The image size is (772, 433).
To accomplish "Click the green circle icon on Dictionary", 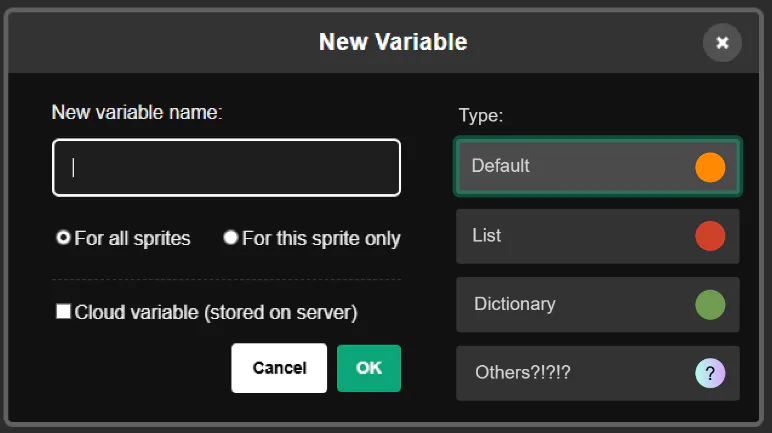I will tap(710, 304).
